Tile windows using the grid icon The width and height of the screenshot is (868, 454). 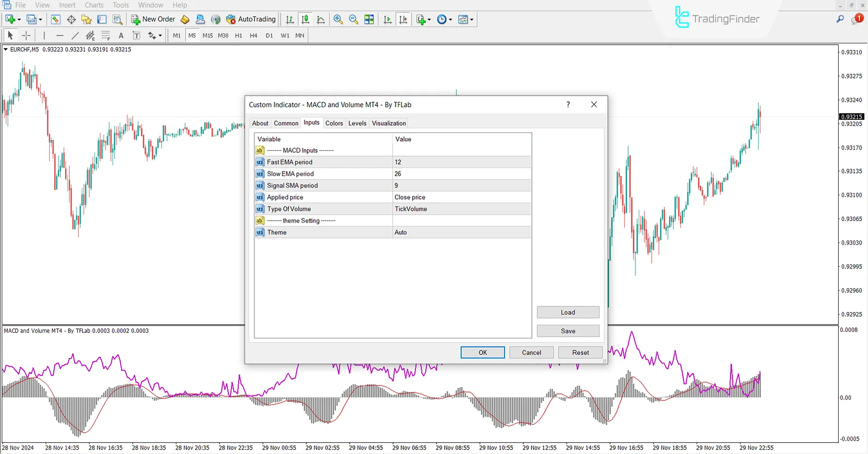[369, 19]
